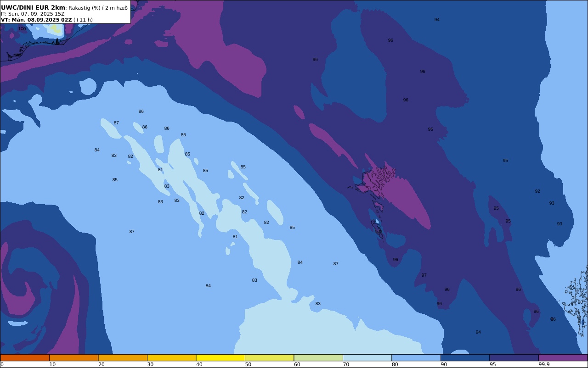588x368 pixels.
Task: Click the legend tick label "50"
Action: coord(248,364)
